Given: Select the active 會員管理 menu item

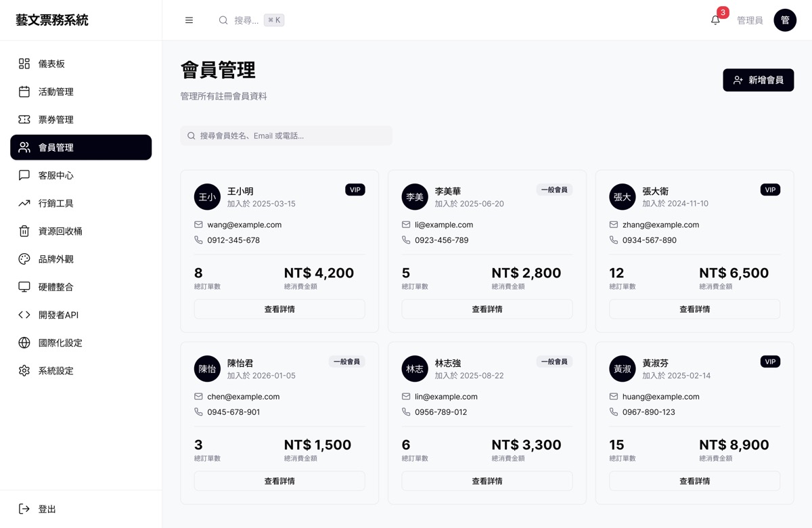Looking at the screenshot, I should (81, 148).
